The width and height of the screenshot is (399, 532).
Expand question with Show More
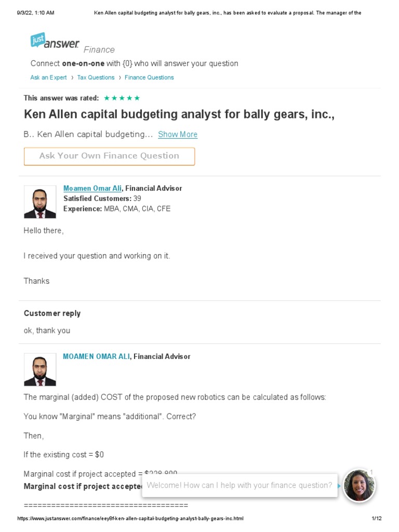[178, 134]
